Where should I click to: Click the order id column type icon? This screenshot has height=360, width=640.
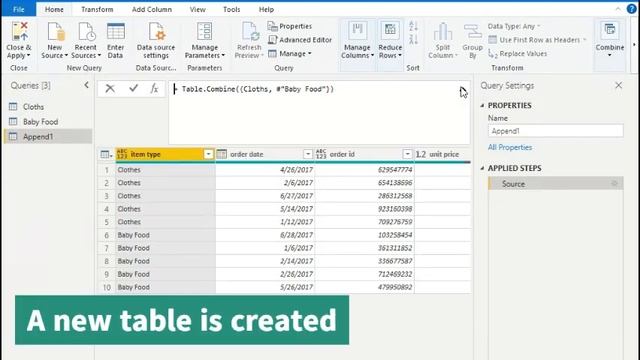point(321,154)
